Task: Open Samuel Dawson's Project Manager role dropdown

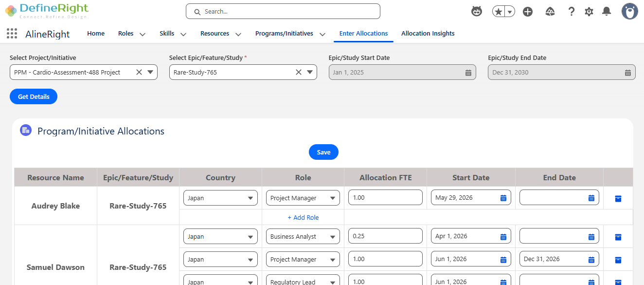Action: pyautogui.click(x=303, y=259)
